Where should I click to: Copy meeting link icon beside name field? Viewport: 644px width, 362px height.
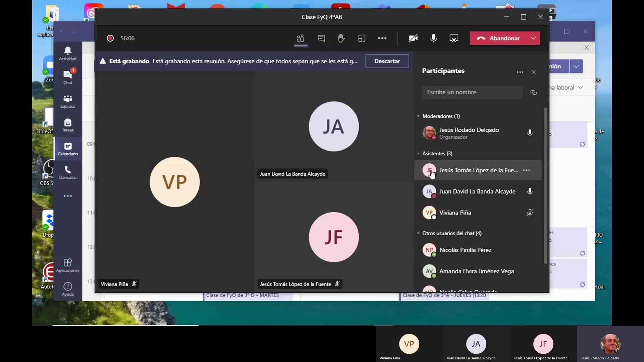[533, 93]
